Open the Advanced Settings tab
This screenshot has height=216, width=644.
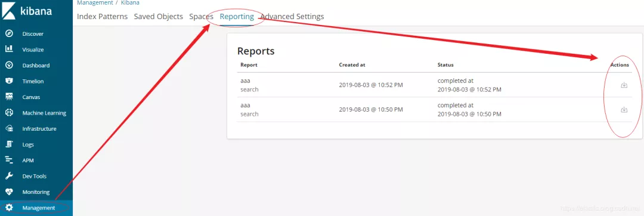pyautogui.click(x=292, y=17)
